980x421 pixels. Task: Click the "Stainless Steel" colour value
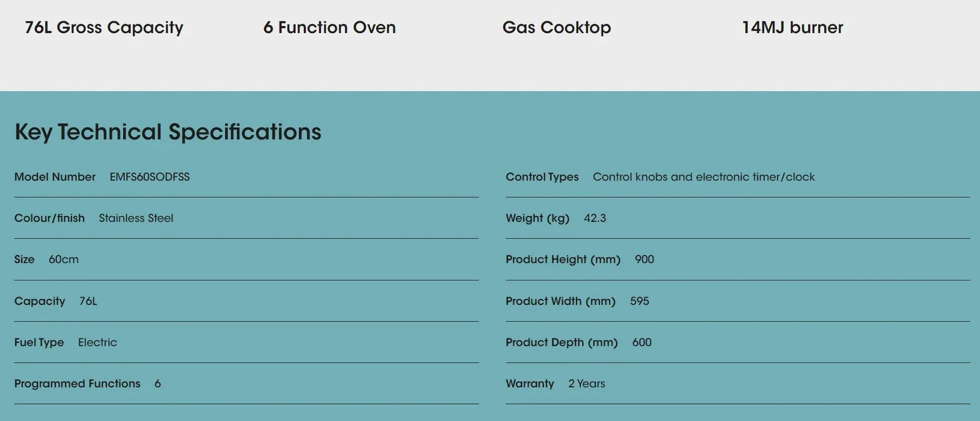coord(136,218)
